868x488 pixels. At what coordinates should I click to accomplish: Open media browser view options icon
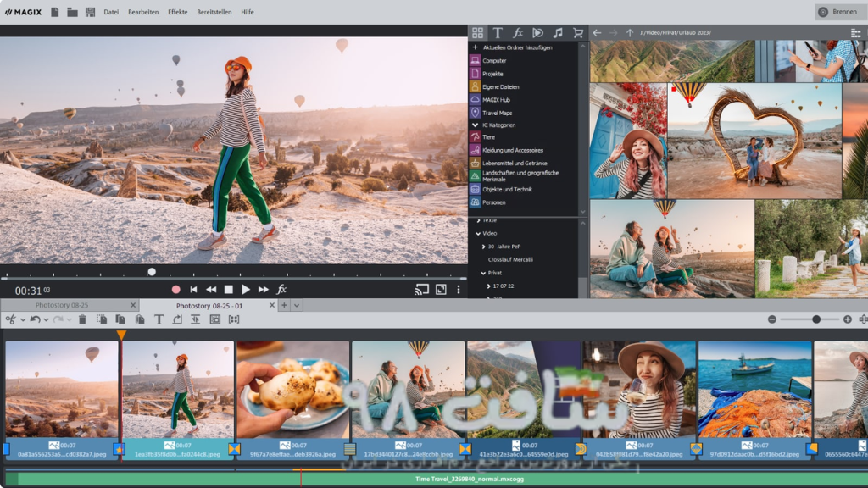pyautogui.click(x=856, y=33)
